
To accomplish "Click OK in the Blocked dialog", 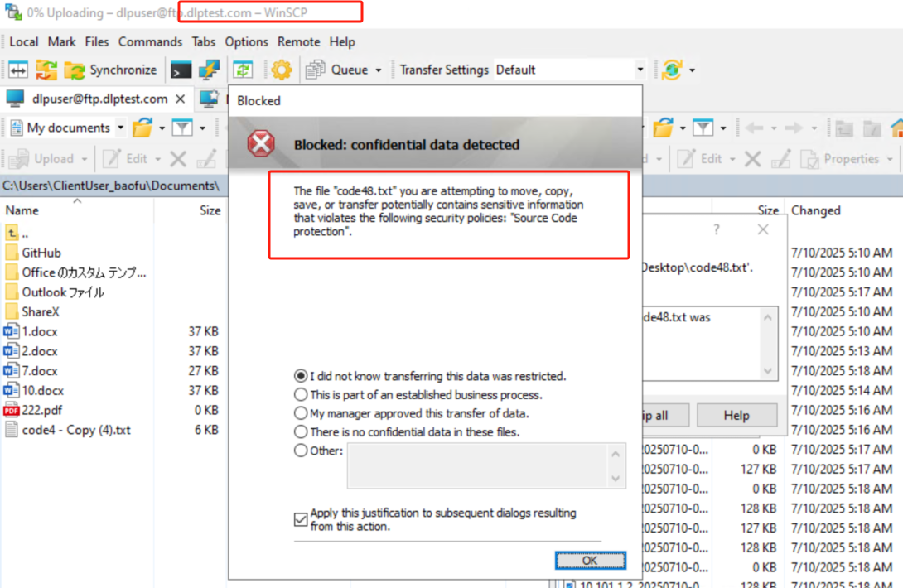I will 591,561.
